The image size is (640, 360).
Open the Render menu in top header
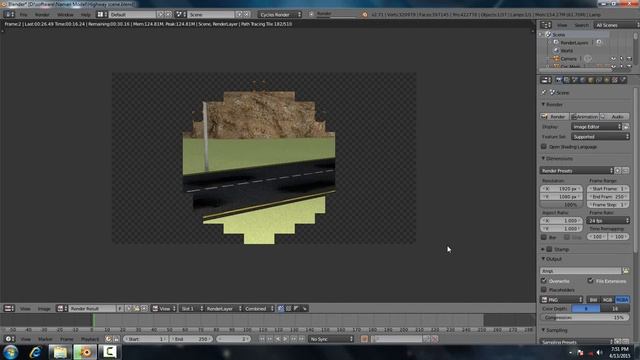click(x=42, y=15)
